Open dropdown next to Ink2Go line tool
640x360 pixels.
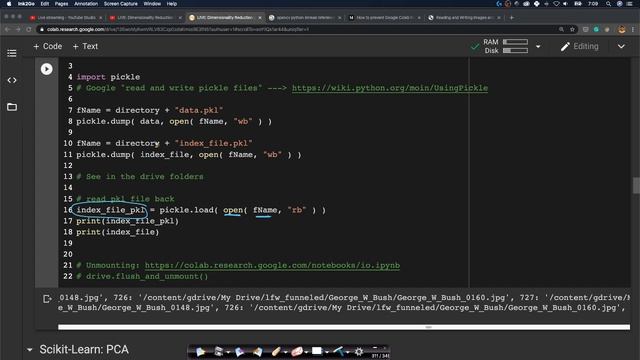pos(347,352)
